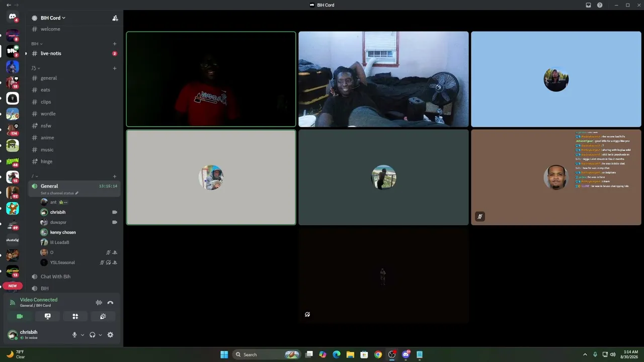Image resolution: width=644 pixels, height=362 pixels.
Task: Join the Chat With Bih voice channel
Action: point(74,277)
